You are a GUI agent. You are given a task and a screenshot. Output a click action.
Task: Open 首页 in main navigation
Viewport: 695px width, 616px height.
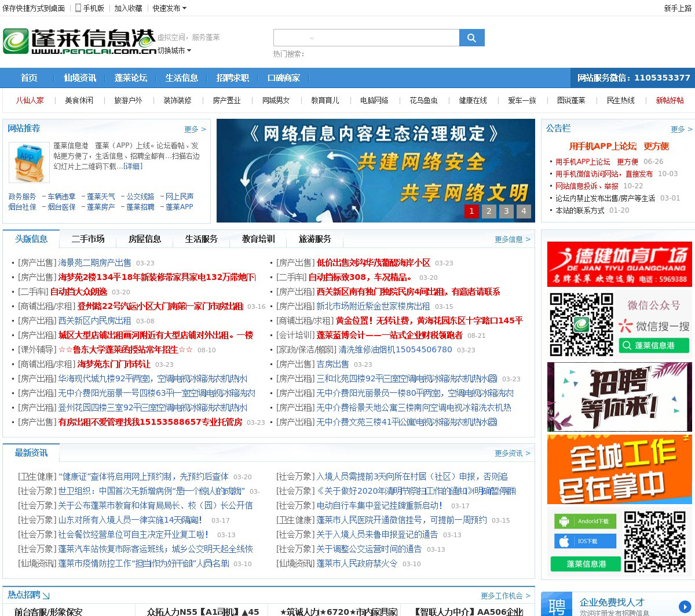pos(29,78)
